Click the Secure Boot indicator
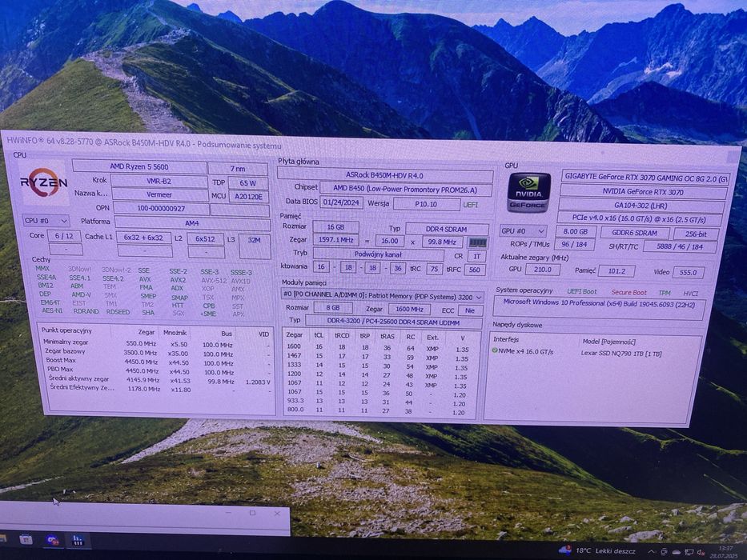The image size is (747, 560). (x=629, y=292)
